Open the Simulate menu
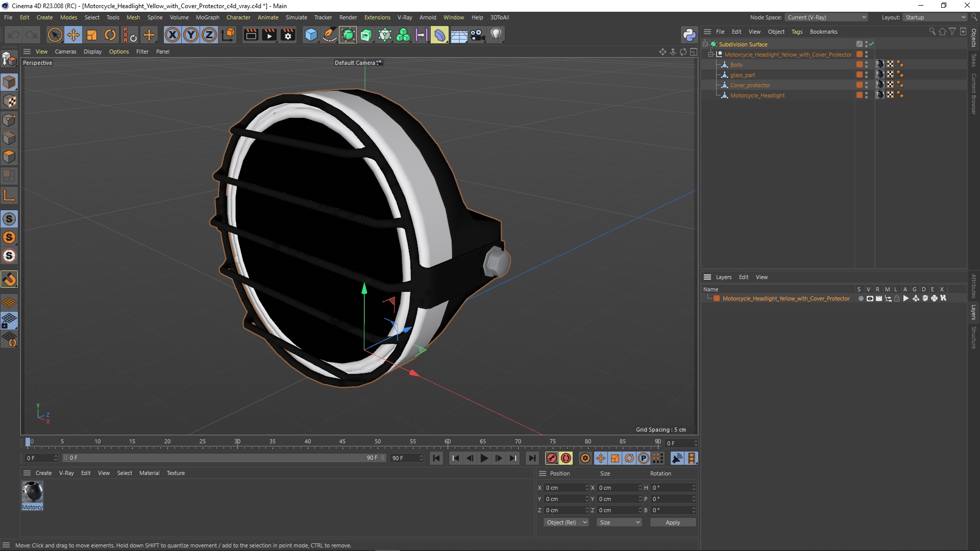Image resolution: width=980 pixels, height=551 pixels. point(296,17)
